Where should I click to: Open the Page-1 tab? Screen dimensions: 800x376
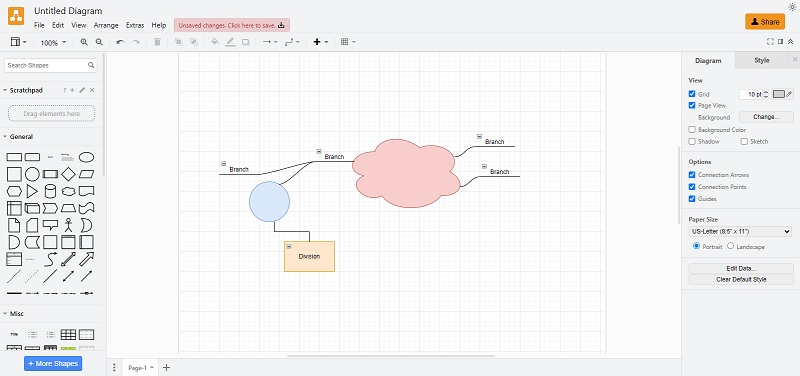point(141,367)
